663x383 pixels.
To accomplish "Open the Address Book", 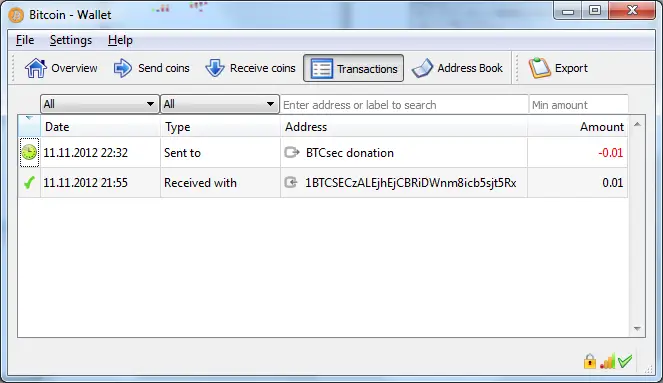I will (458, 68).
